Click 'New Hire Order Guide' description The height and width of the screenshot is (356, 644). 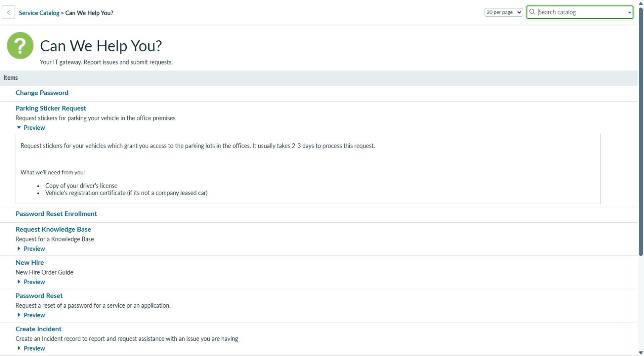[x=45, y=272]
